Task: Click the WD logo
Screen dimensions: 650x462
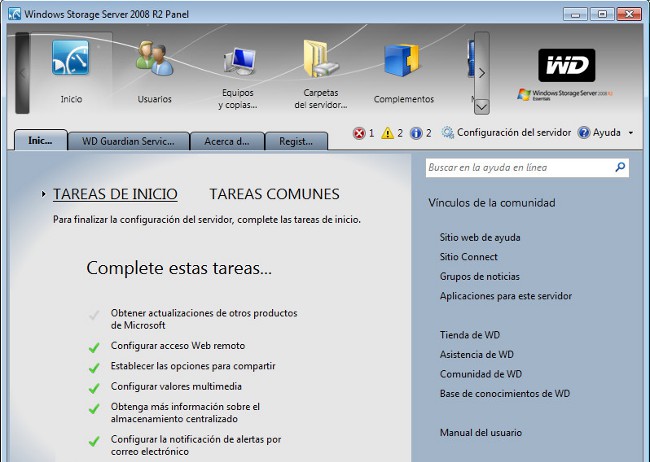Action: (567, 65)
